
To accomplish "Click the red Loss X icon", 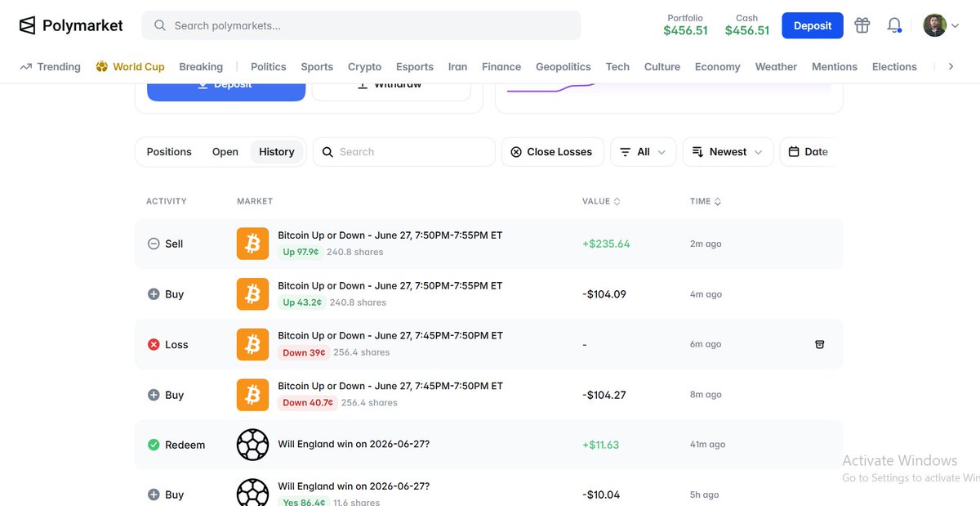I will click(x=154, y=345).
